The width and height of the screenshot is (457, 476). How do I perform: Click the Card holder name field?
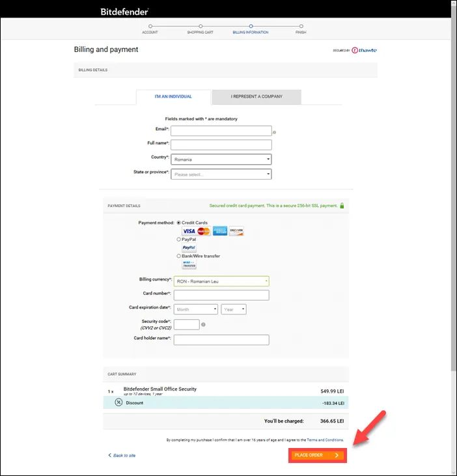pyautogui.click(x=221, y=340)
